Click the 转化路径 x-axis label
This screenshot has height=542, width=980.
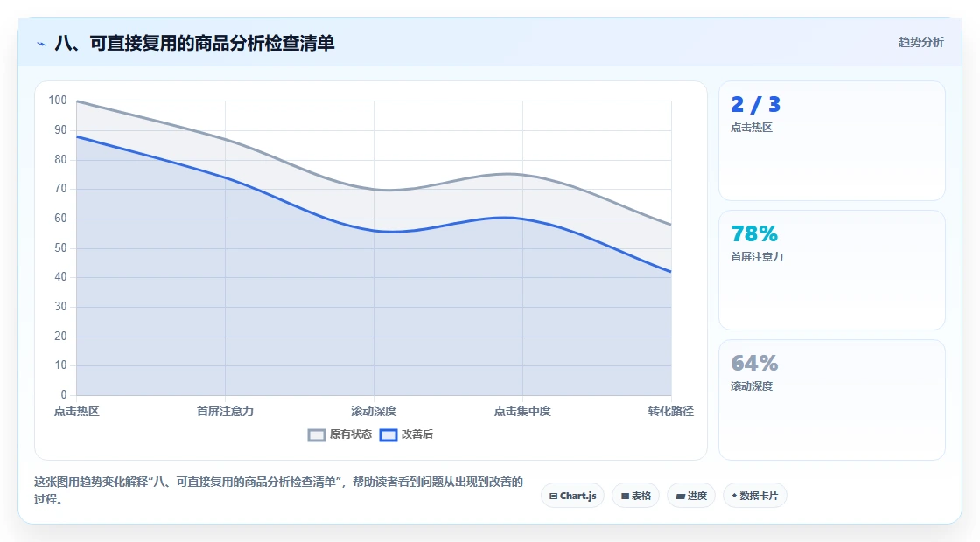point(670,411)
